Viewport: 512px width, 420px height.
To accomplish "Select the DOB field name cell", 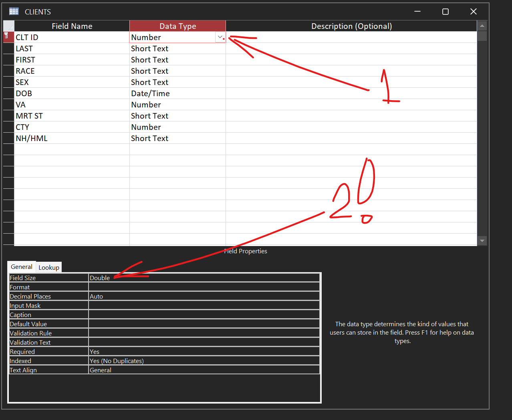I will (72, 93).
